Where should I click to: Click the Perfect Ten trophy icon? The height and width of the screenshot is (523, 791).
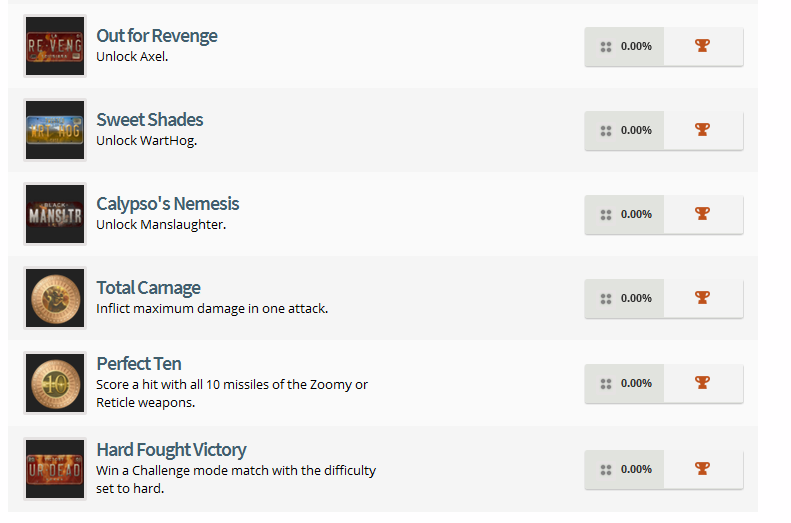click(702, 383)
